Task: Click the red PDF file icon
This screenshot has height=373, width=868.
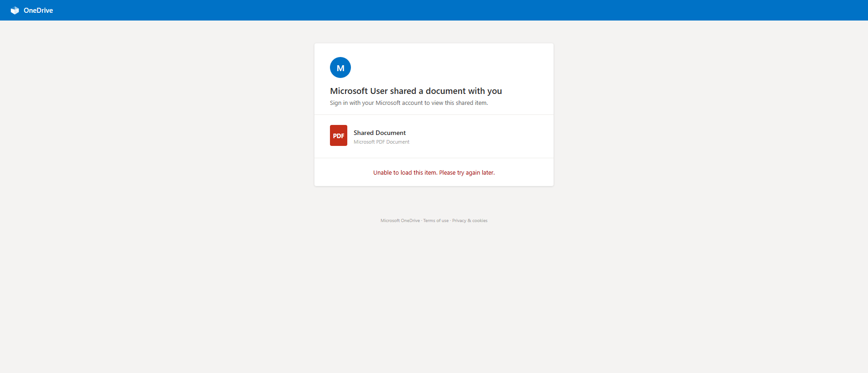Action: click(x=339, y=135)
